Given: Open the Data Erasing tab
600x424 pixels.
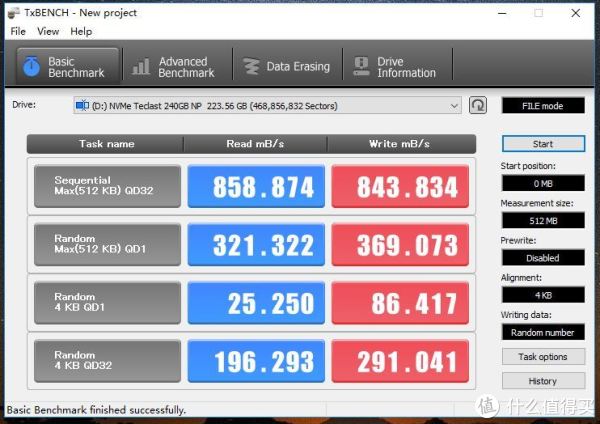Looking at the screenshot, I should [x=287, y=67].
